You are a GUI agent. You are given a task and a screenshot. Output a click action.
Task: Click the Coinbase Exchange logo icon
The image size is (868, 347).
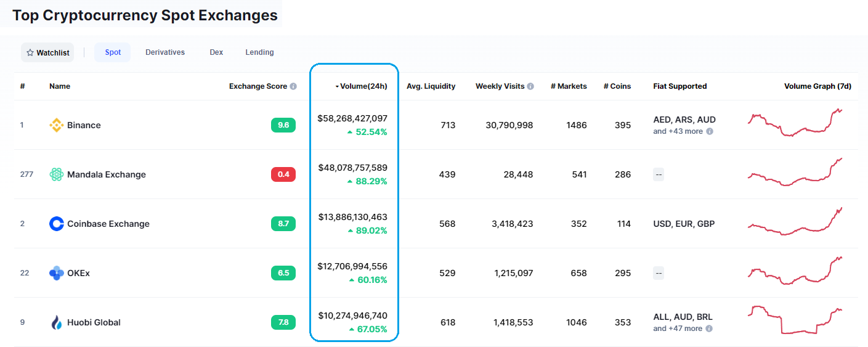[56, 224]
